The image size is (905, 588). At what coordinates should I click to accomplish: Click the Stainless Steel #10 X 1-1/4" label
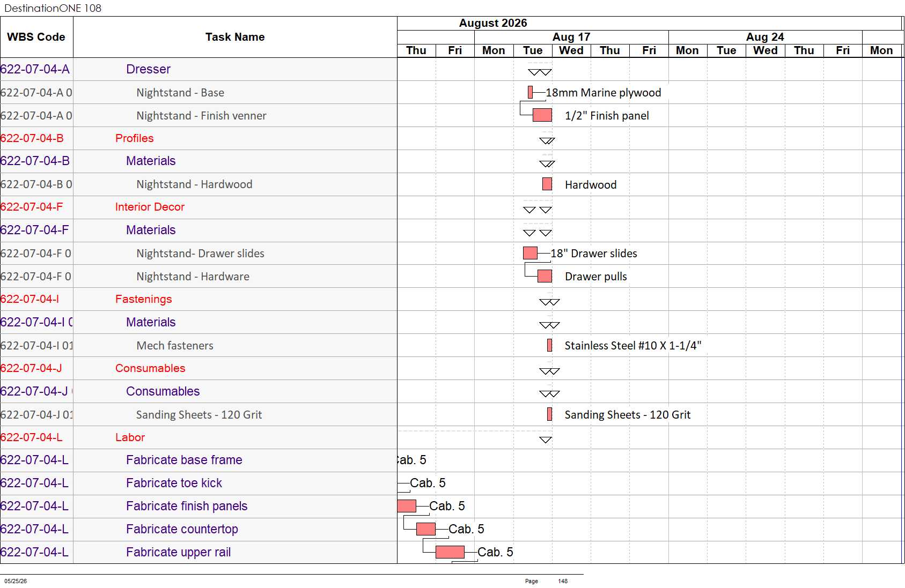coord(633,346)
